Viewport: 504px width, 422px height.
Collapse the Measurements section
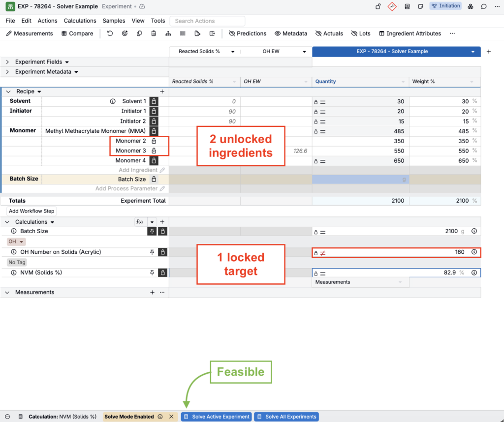[7, 292]
